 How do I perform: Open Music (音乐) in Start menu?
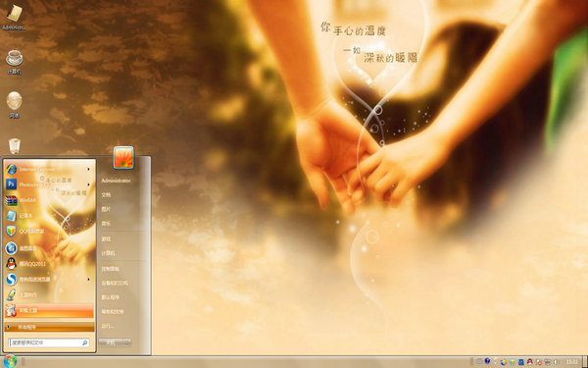(106, 224)
